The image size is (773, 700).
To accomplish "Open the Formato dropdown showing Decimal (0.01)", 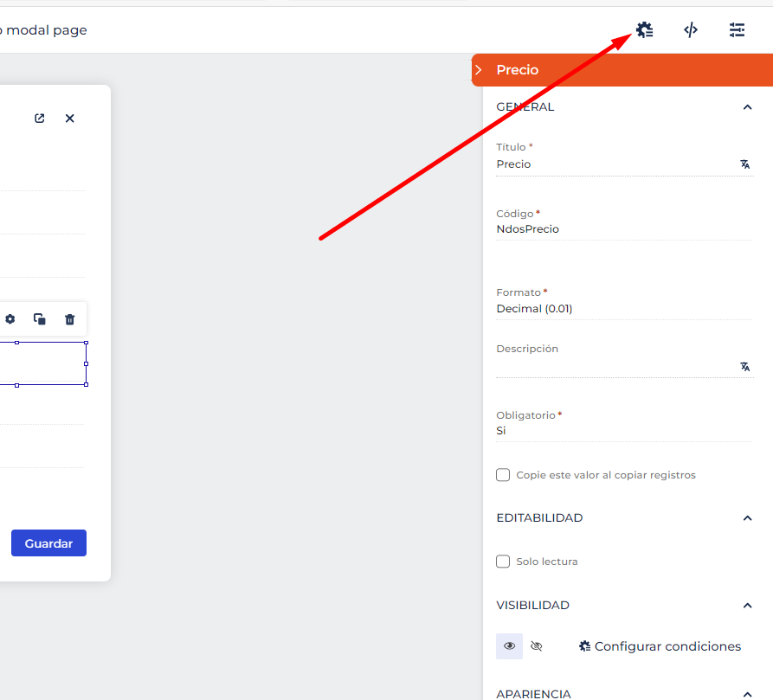I will click(x=624, y=309).
